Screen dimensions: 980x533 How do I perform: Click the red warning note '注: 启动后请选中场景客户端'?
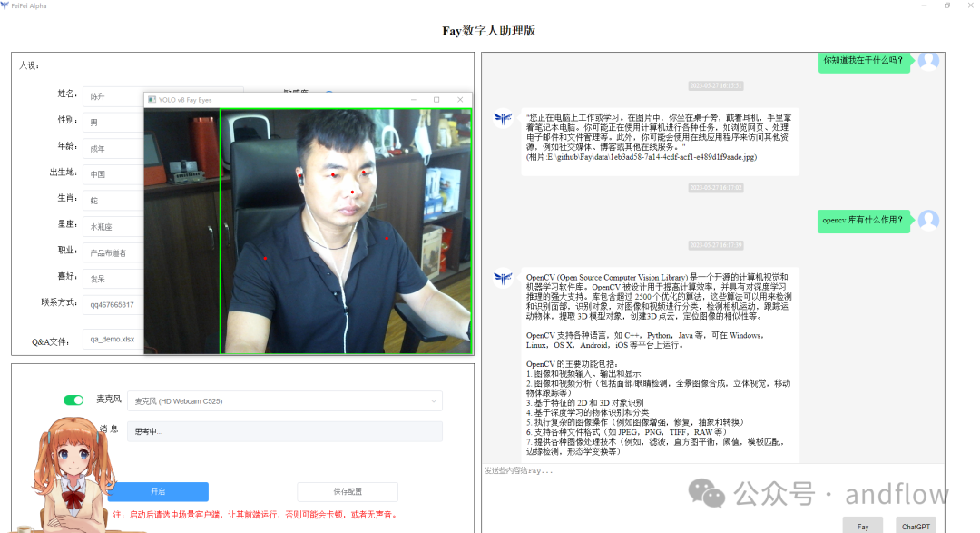click(254, 514)
